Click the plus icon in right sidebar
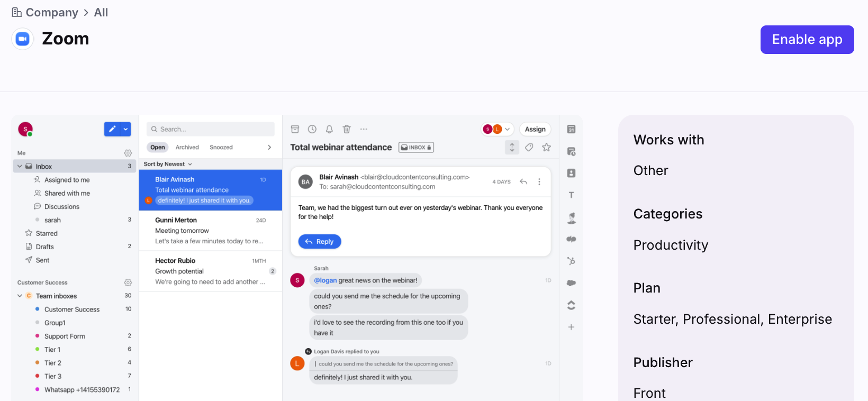 click(571, 327)
